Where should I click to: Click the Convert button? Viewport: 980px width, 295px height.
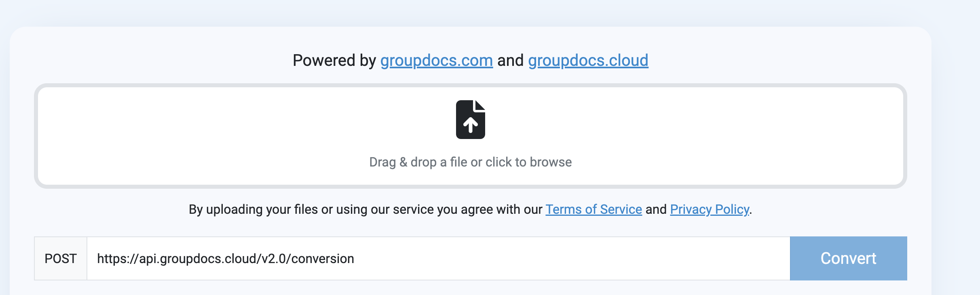[849, 258]
